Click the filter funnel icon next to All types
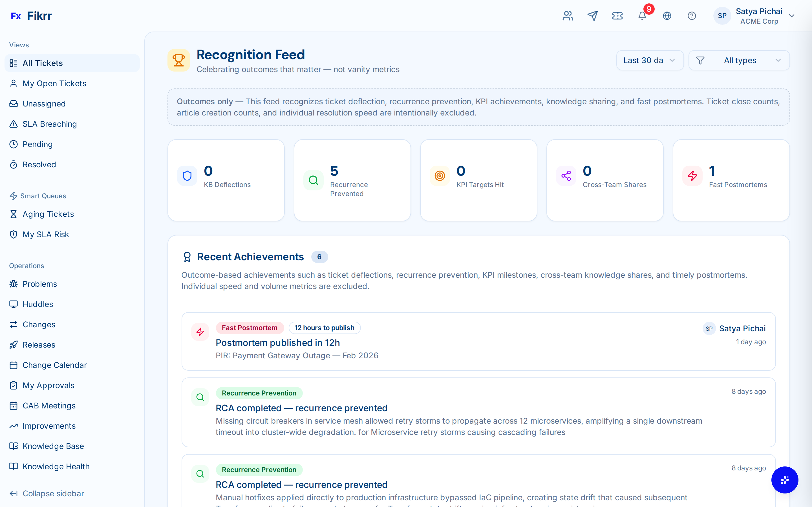 click(x=701, y=60)
